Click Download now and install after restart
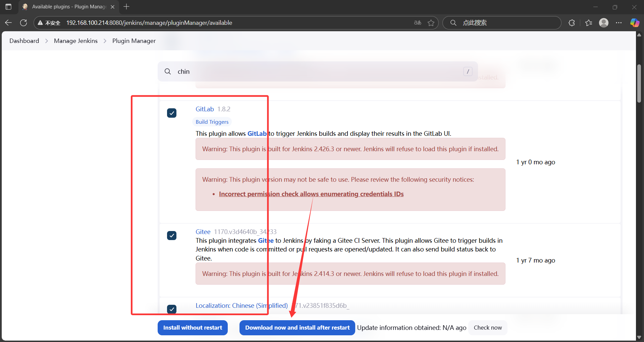This screenshot has height=342, width=644. 297,328
